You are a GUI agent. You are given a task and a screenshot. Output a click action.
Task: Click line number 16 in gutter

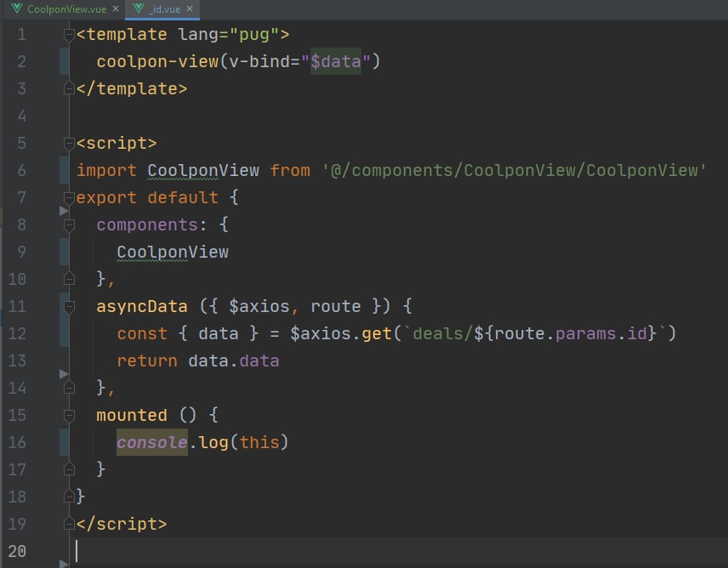pyautogui.click(x=17, y=442)
